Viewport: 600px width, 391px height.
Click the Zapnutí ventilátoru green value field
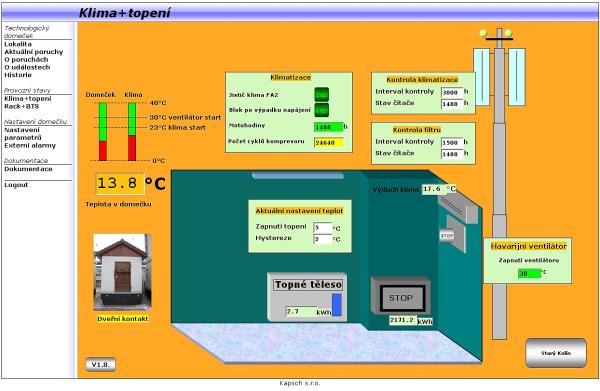[529, 273]
